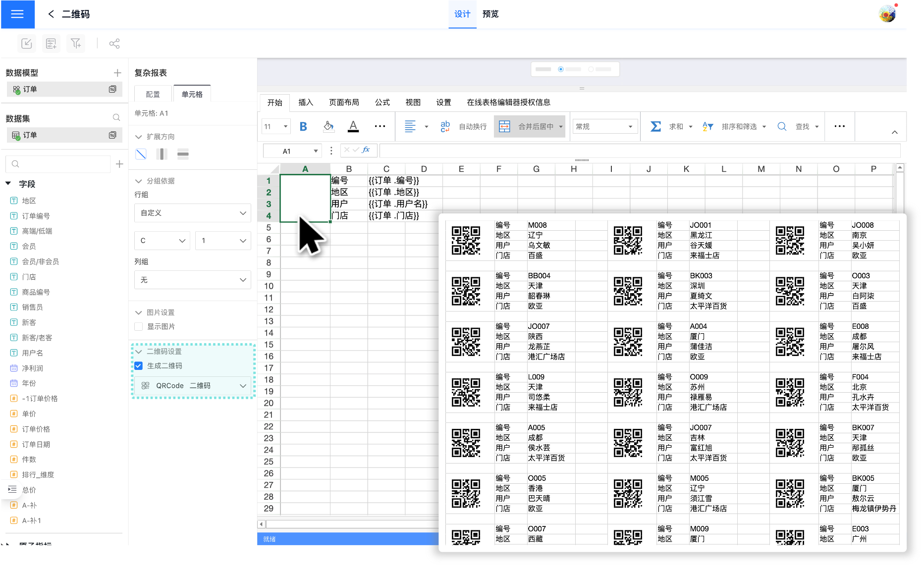Image resolution: width=924 pixels, height=567 pixels.
Task: Open more font options ellipsis
Action: tap(380, 127)
